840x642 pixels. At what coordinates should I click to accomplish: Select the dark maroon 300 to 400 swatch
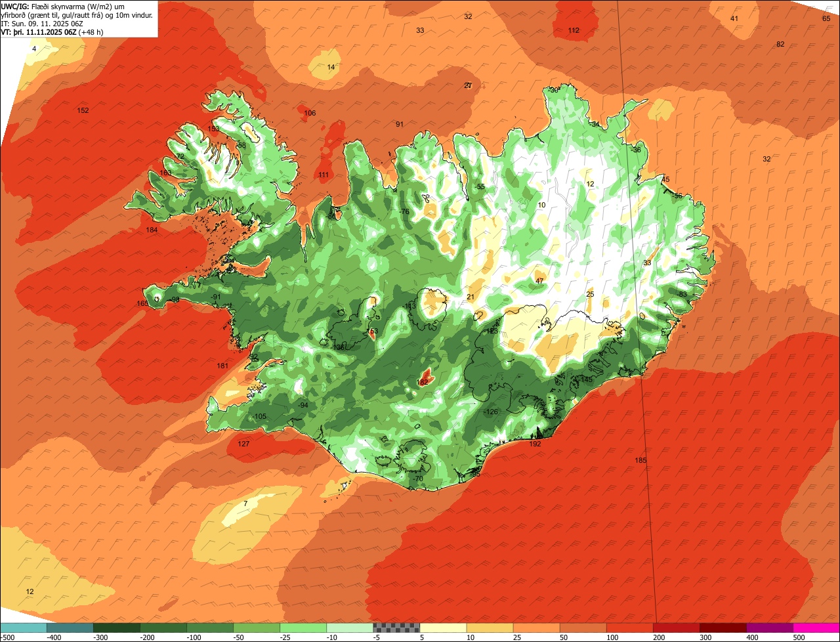coord(723,628)
